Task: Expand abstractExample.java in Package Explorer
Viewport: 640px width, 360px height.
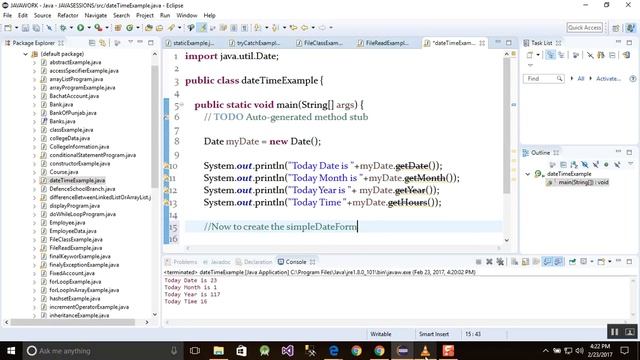Action: (x=35, y=62)
